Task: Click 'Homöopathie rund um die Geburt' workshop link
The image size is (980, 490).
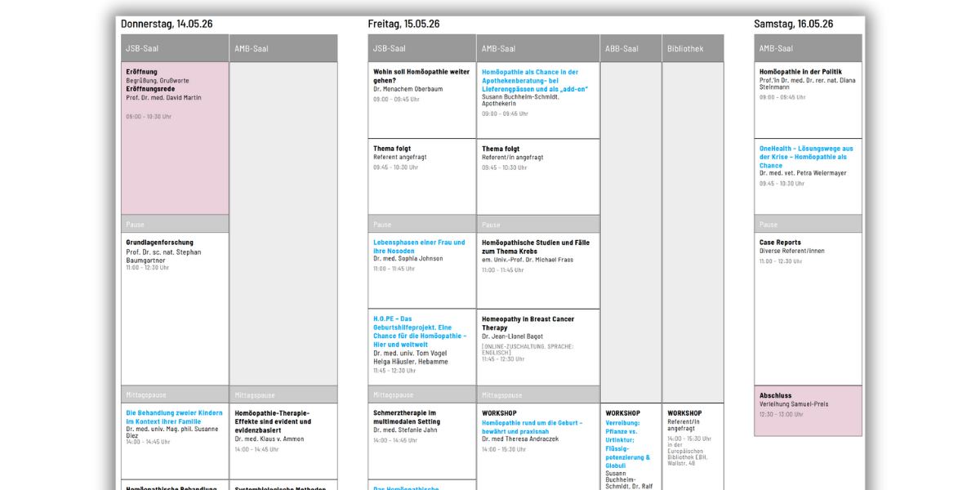Action: pos(532,426)
